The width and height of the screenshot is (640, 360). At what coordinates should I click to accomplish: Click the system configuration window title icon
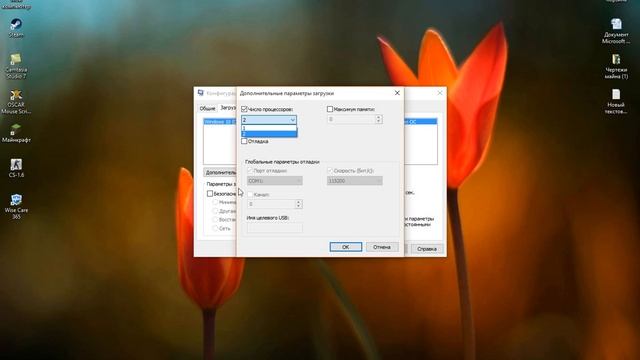200,93
